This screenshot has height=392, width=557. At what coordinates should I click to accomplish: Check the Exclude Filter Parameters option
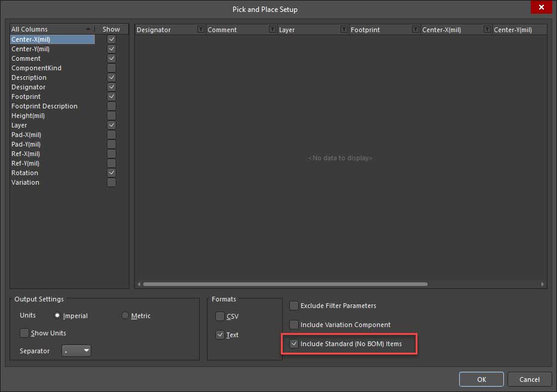click(x=294, y=306)
